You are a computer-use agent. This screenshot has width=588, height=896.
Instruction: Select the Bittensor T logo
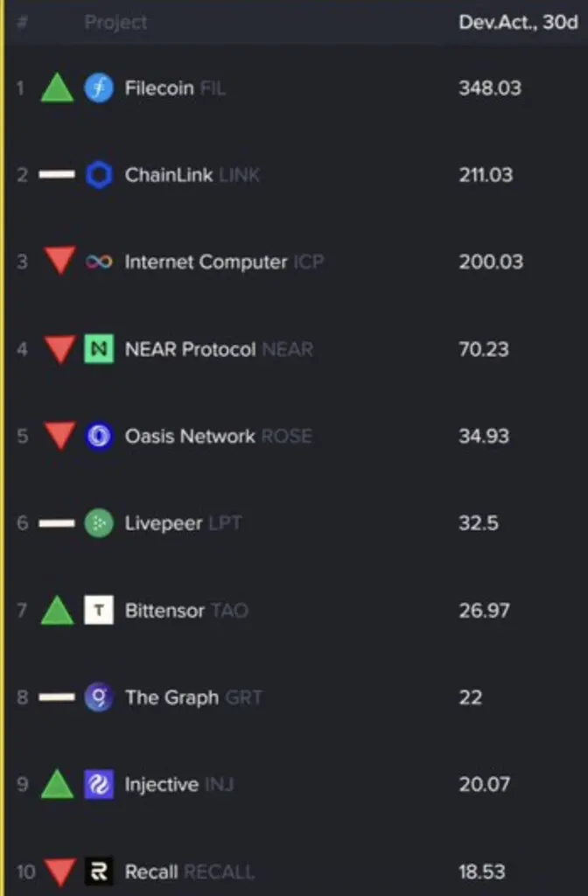[99, 610]
